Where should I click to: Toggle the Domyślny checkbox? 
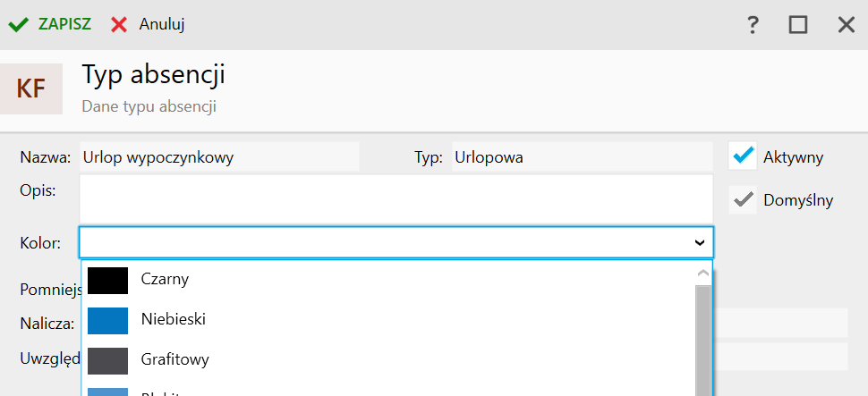click(744, 200)
